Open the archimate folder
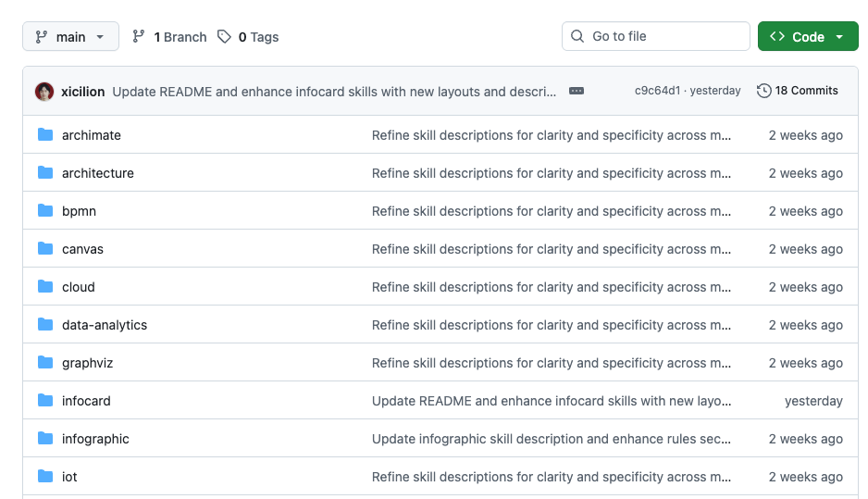The height and width of the screenshot is (499, 868). click(92, 135)
